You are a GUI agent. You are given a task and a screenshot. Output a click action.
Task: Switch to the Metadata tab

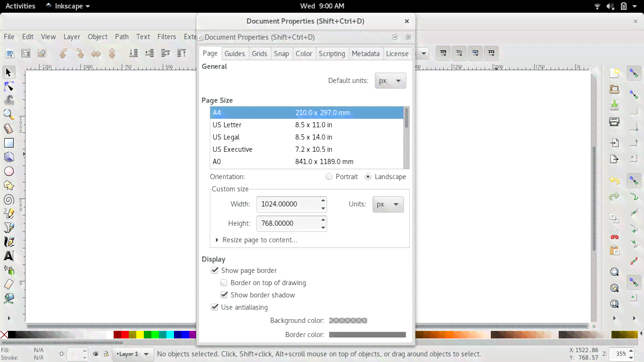click(x=365, y=54)
